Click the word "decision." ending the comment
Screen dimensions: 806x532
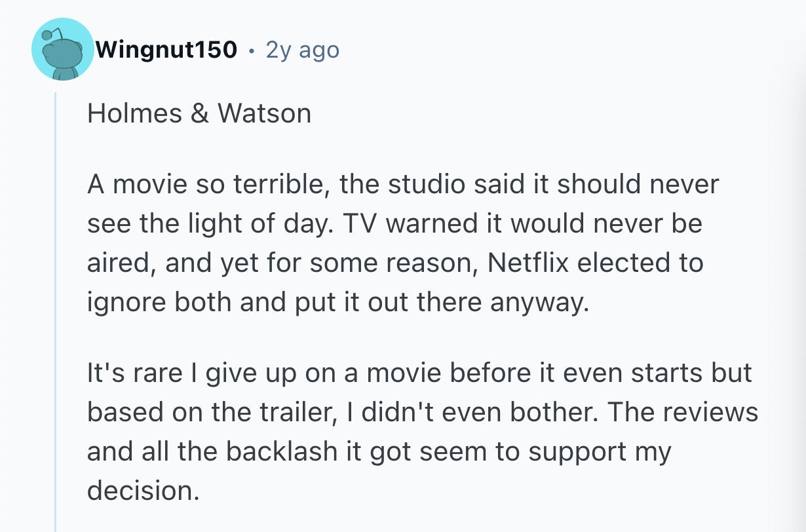143,491
